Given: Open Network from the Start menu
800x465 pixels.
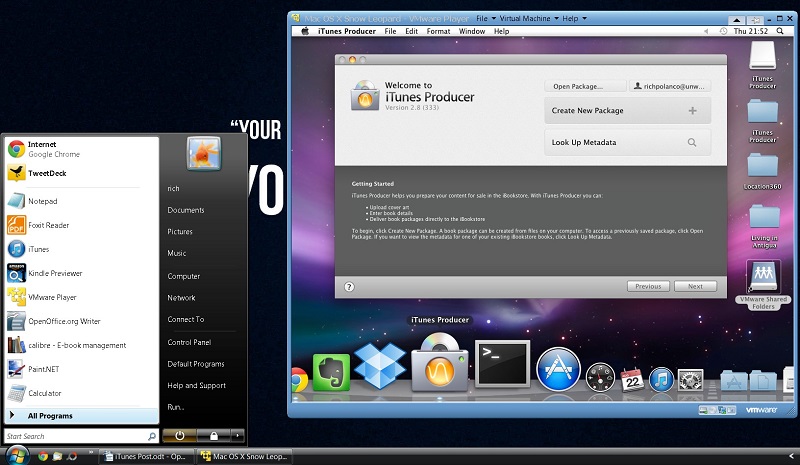Looking at the screenshot, I should [x=181, y=298].
